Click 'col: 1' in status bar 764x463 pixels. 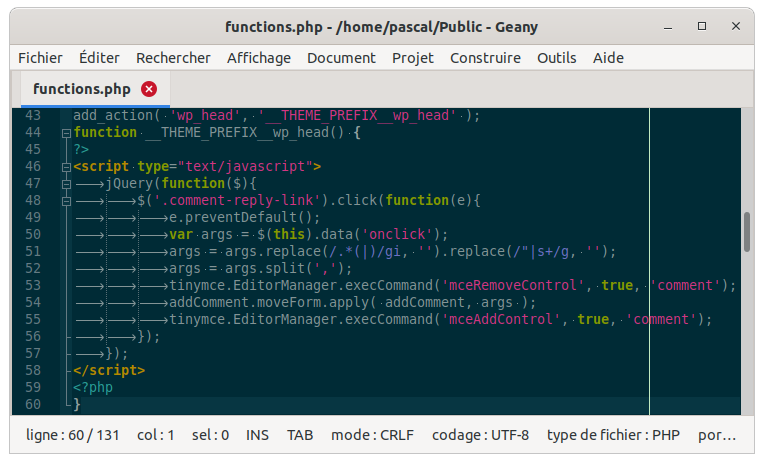click(155, 435)
